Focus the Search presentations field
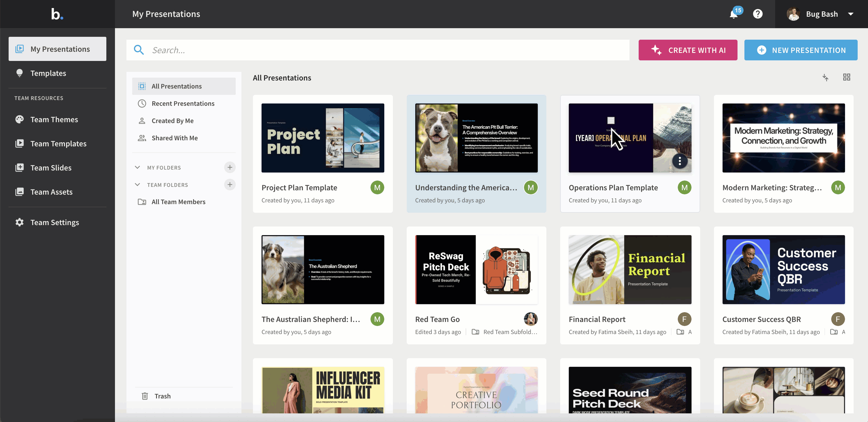The width and height of the screenshot is (868, 422). (378, 50)
